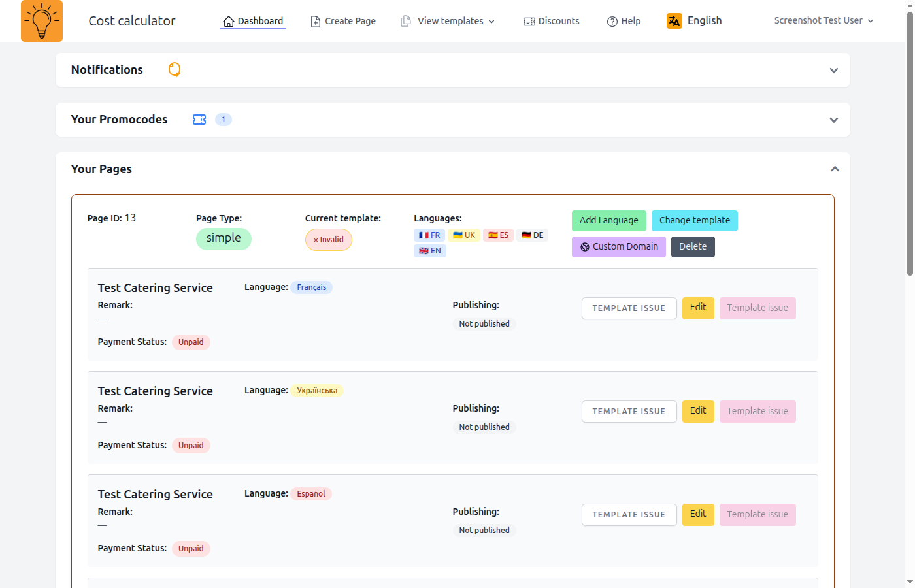Viewport: 915px width, 588px height.
Task: Click TEMPLATE ISSUE button in Français row
Action: (x=629, y=308)
